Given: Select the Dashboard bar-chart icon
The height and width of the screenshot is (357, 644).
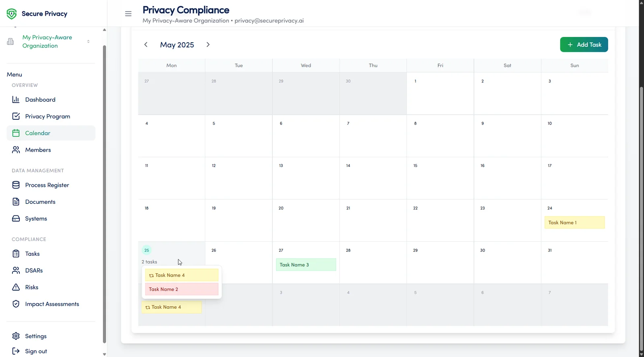Looking at the screenshot, I should (16, 99).
